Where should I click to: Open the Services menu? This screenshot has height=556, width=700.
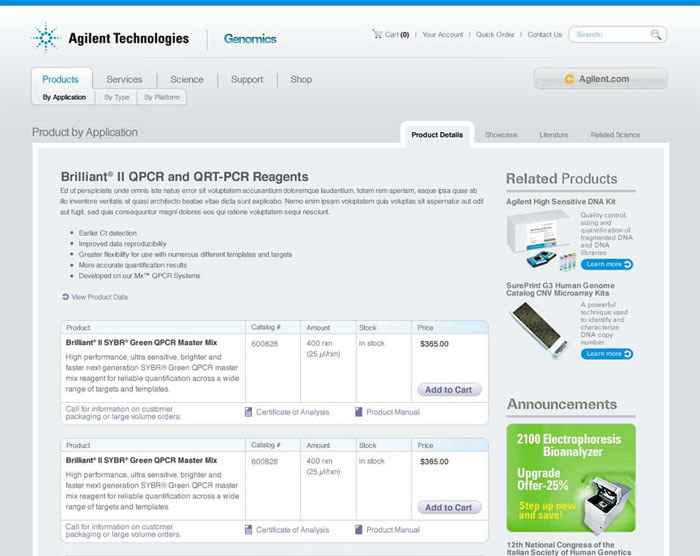124,79
